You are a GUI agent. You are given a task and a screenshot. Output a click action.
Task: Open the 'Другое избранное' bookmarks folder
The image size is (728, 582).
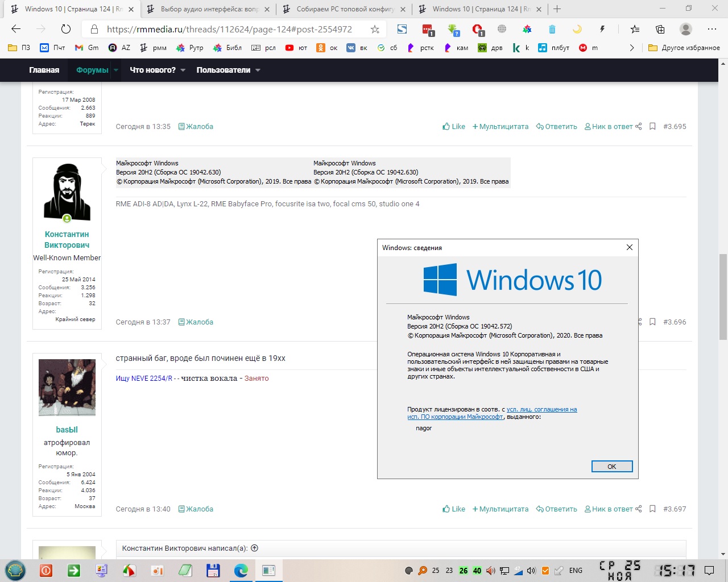(x=684, y=48)
